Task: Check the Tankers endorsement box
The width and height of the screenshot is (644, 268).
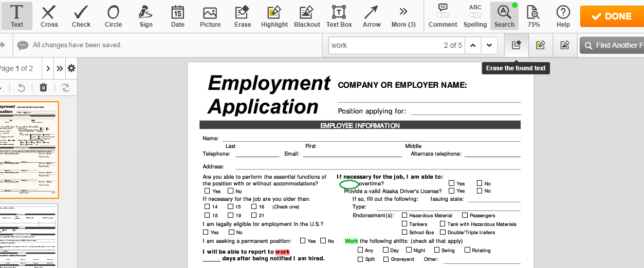Action: click(x=404, y=224)
